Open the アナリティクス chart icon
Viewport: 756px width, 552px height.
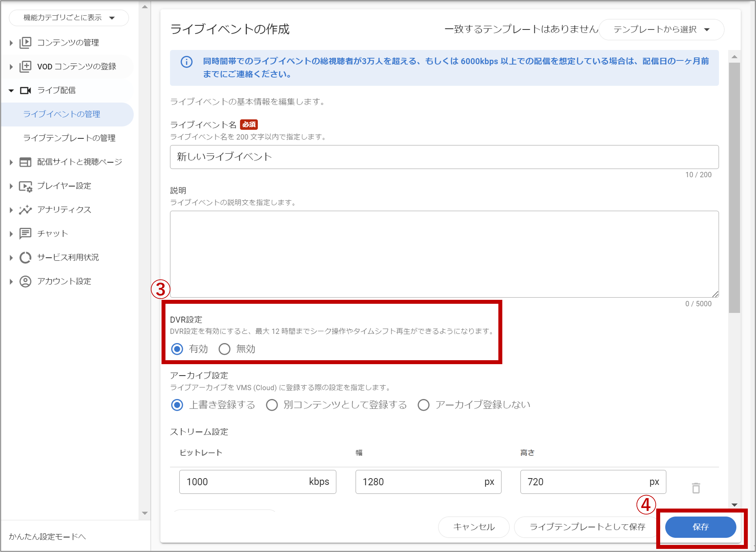coord(25,210)
